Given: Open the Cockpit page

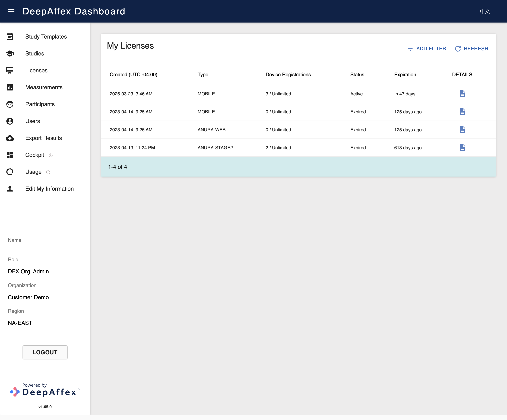Looking at the screenshot, I should (x=34, y=155).
